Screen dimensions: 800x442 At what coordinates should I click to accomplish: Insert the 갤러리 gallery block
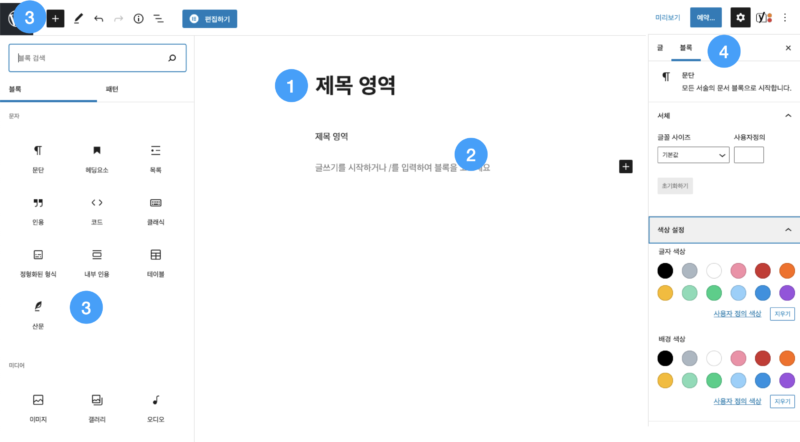(97, 408)
